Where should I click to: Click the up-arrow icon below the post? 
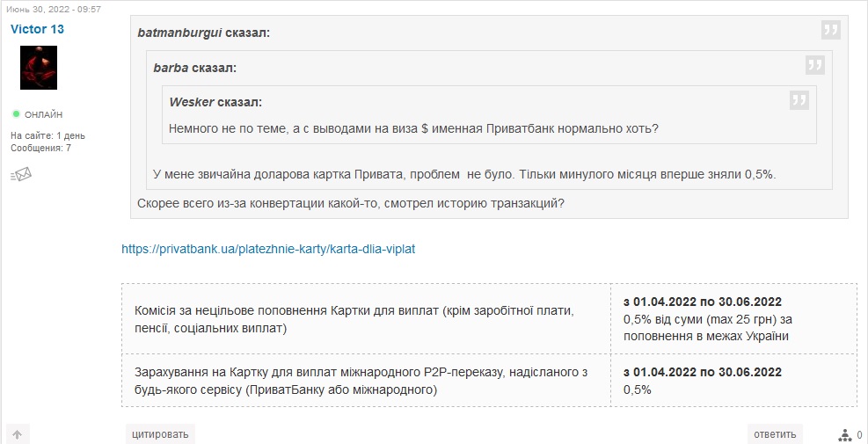[18, 434]
